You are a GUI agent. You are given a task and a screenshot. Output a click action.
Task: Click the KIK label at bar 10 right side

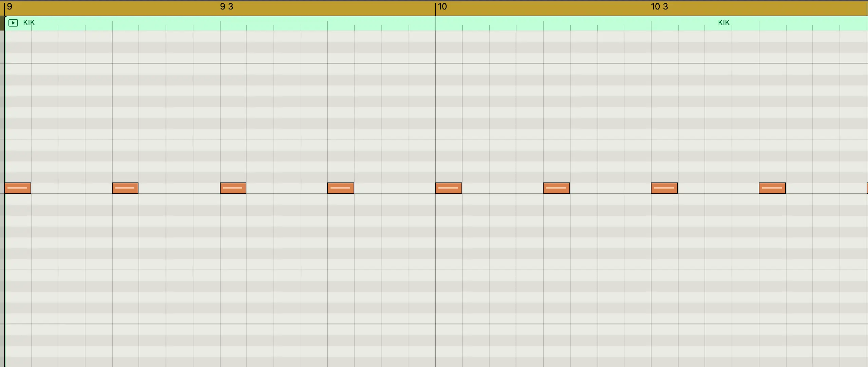point(723,23)
